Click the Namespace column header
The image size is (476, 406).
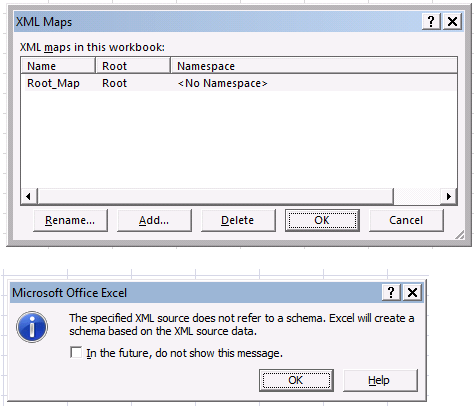[x=314, y=66]
